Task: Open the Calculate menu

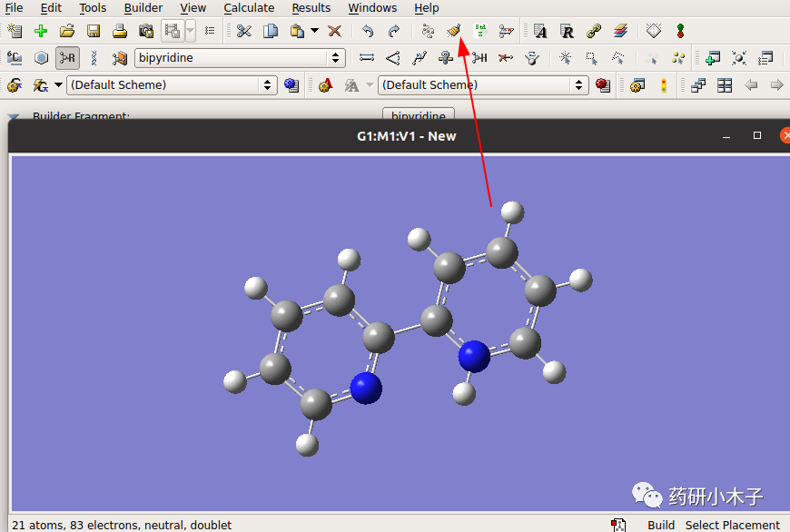Action: pos(249,8)
